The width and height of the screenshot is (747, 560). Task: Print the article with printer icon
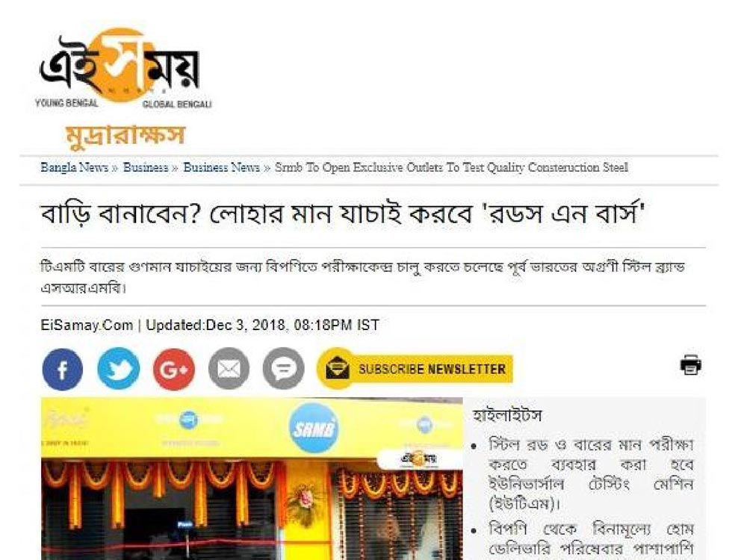point(690,365)
